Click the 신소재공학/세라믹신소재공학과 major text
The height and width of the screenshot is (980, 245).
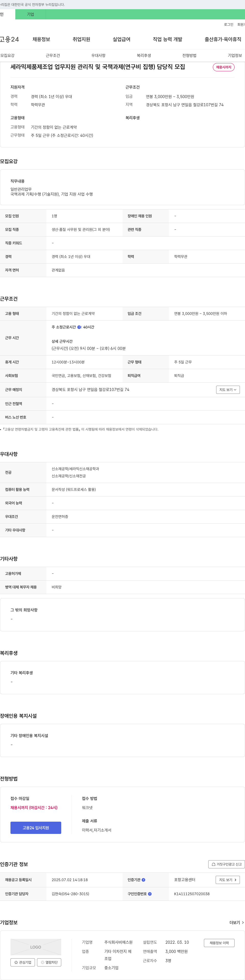pos(75,469)
